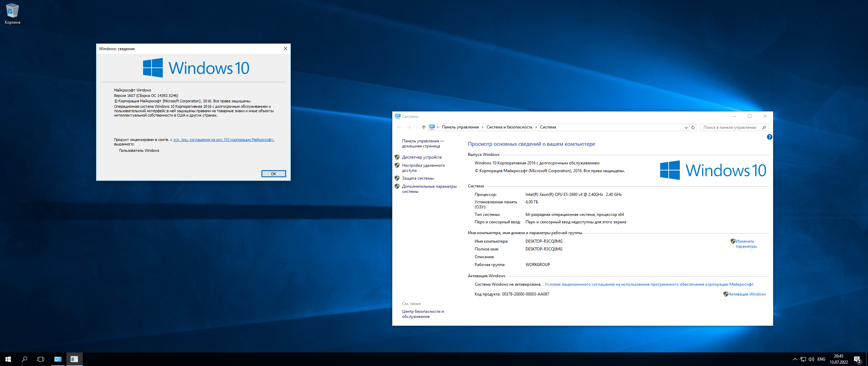The width and height of the screenshot is (868, 366).
Task: Click the Intel Xeon processor text
Action: (573, 195)
